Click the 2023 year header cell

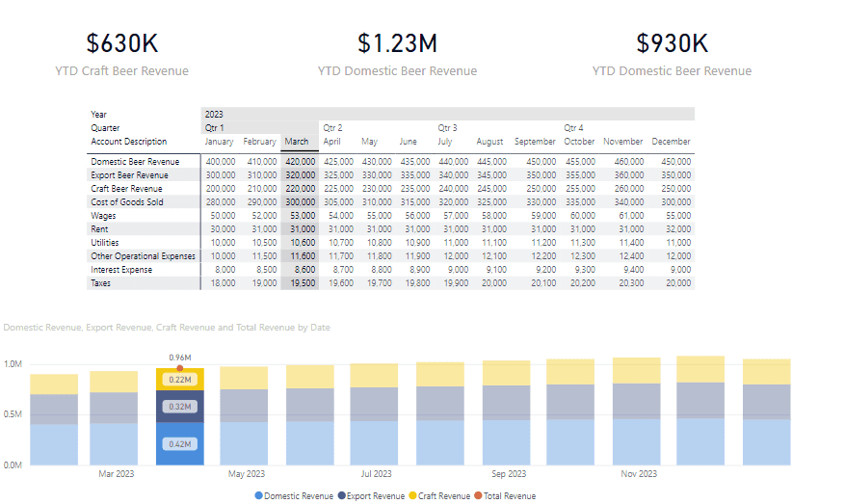214,114
